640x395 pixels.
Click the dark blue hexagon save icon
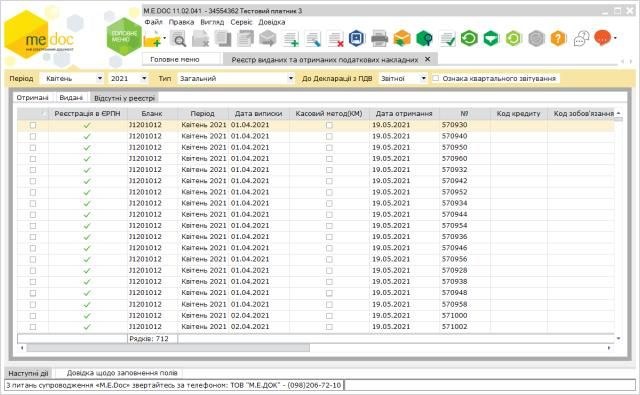(357, 38)
